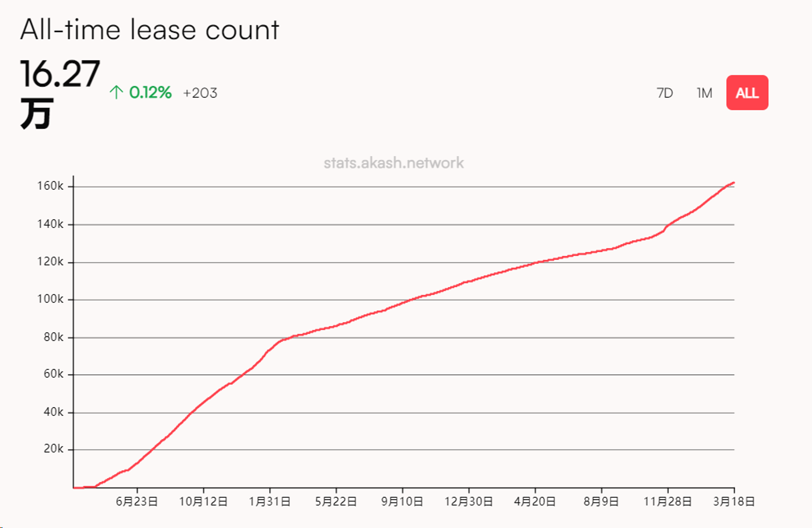This screenshot has height=528, width=812.
Task: Click the 16.27万 lease total
Action: click(x=60, y=93)
